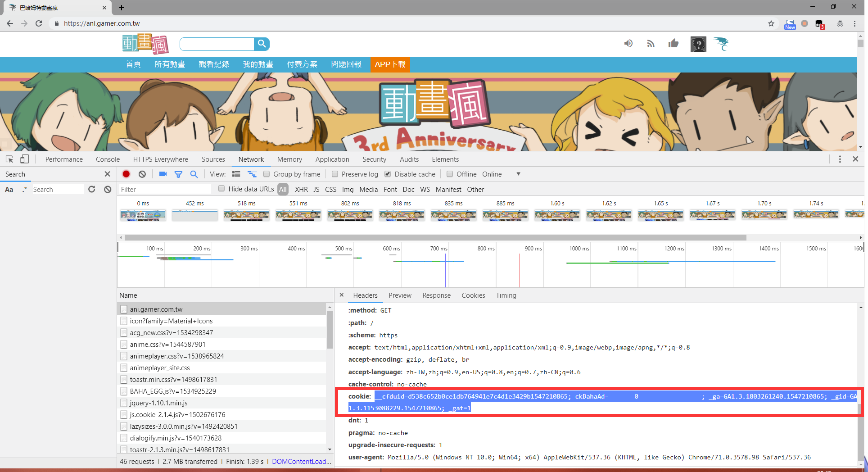Toggle capture screenshots camera icon
Image resolution: width=868 pixels, height=472 pixels.
(163, 174)
